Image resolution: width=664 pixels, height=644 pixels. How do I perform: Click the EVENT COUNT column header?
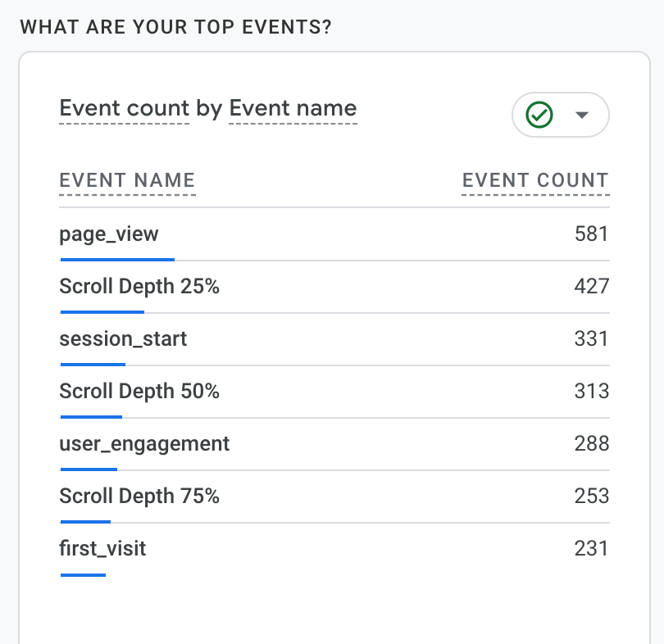pyautogui.click(x=535, y=181)
